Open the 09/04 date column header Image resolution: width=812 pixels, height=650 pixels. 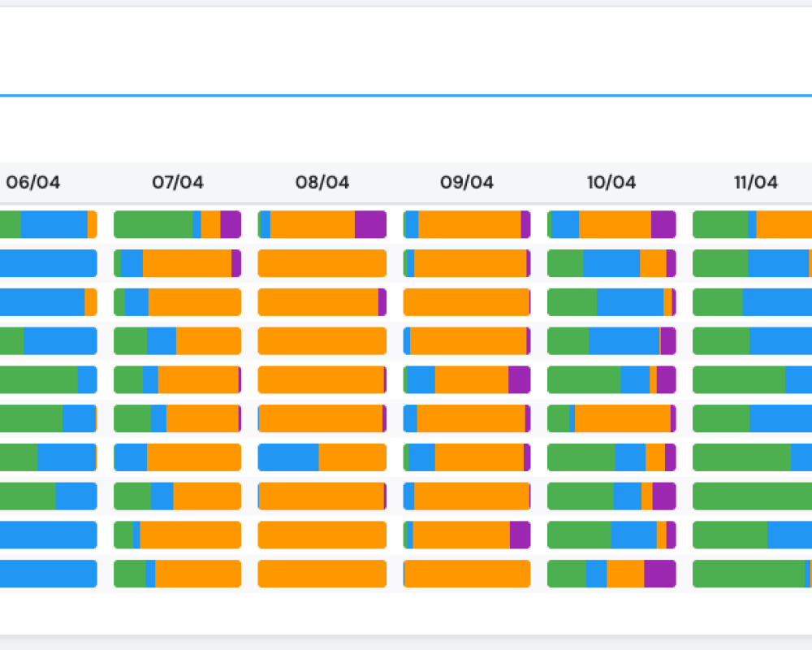[467, 183]
